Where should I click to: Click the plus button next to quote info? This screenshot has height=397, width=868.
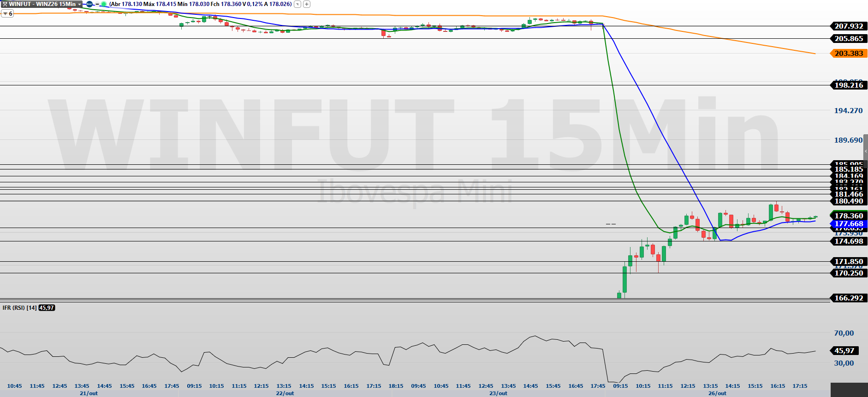[307, 4]
